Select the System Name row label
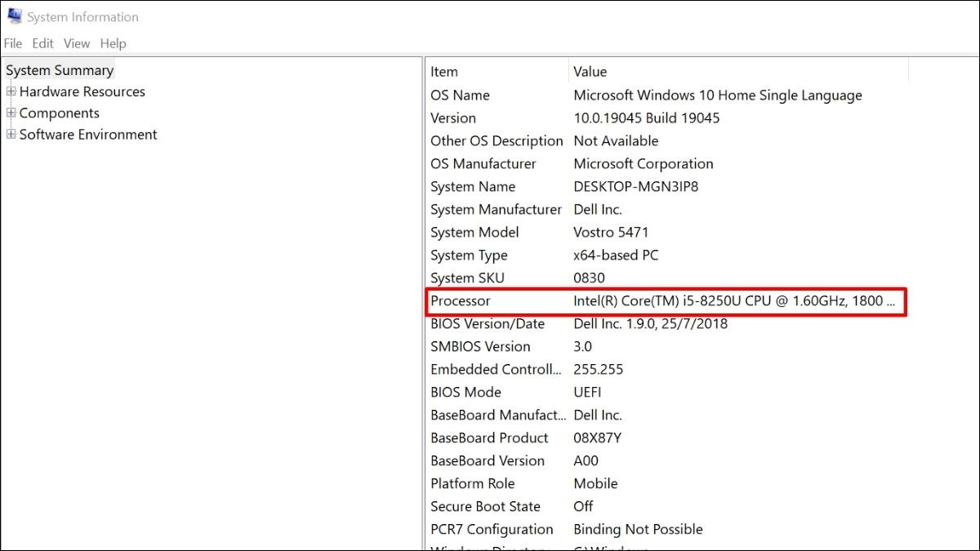 coord(473,187)
